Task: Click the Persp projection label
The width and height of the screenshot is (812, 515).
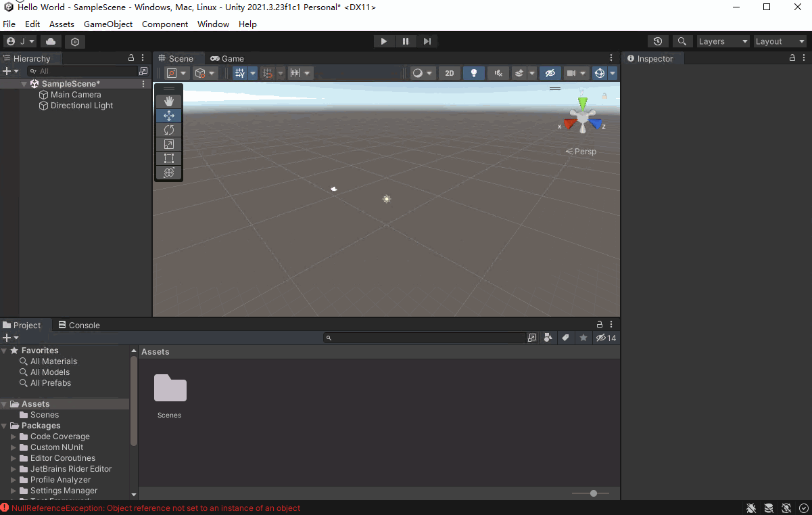Action: [586, 152]
